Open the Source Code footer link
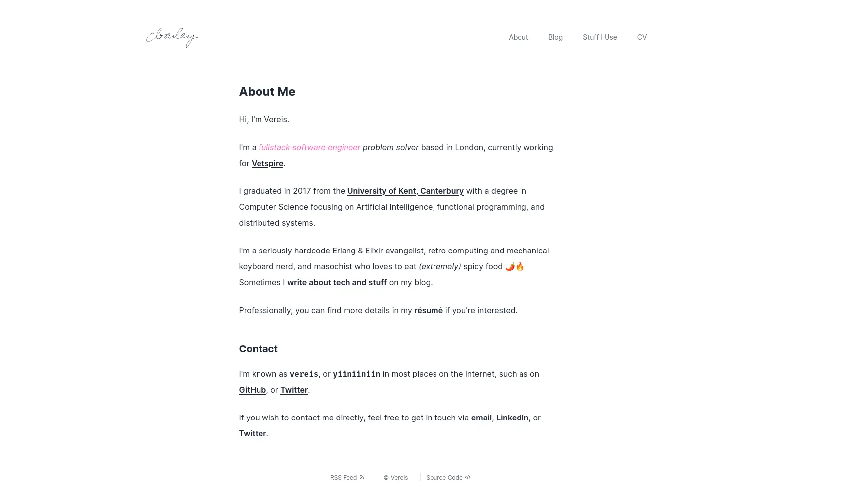Viewport: 868px width, 502px height. pyautogui.click(x=444, y=477)
